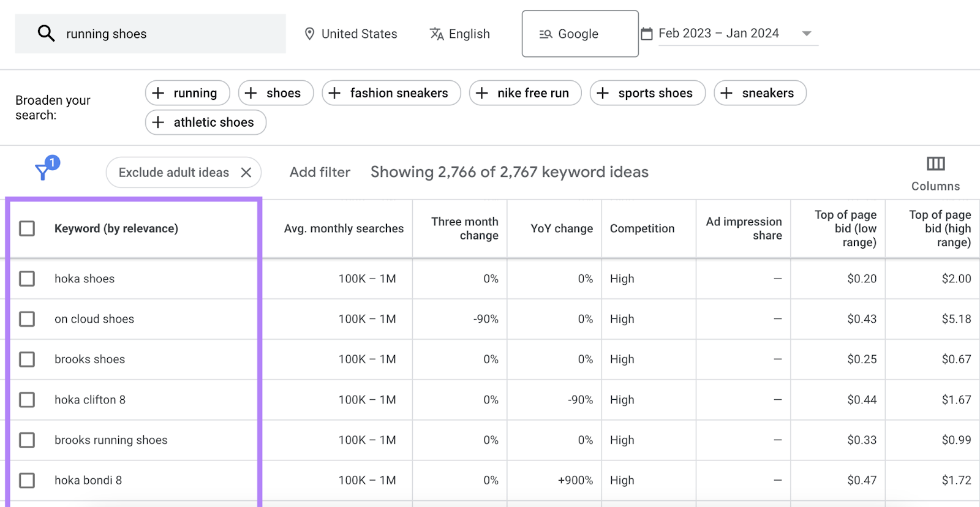The height and width of the screenshot is (507, 980).
Task: Add the nike free run suggestion
Action: pyautogui.click(x=525, y=93)
